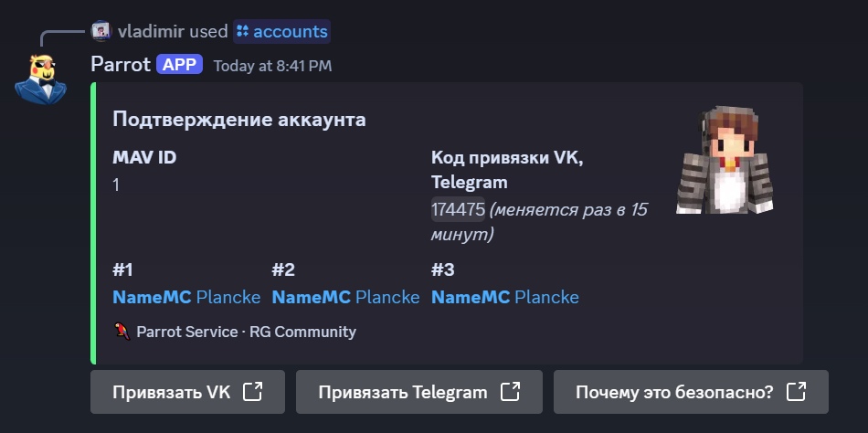Click the Parrot bot avatar
Image resolution: width=868 pixels, height=433 pixels.
[x=41, y=78]
